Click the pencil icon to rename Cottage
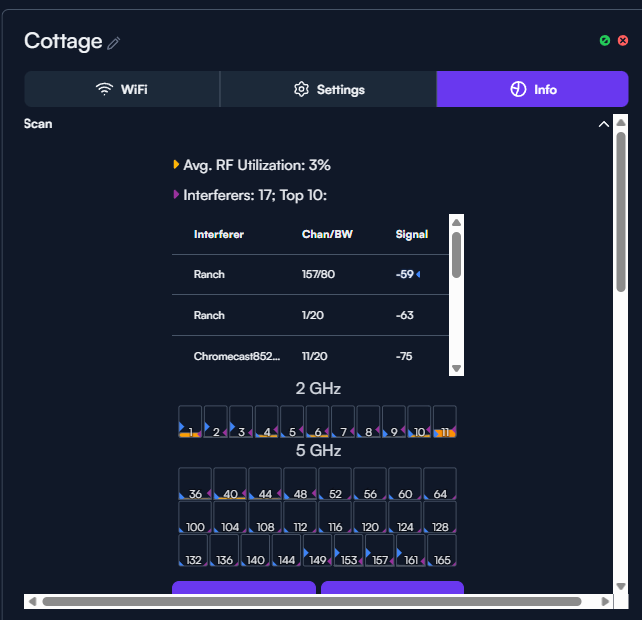The height and width of the screenshot is (620, 642). [113, 43]
